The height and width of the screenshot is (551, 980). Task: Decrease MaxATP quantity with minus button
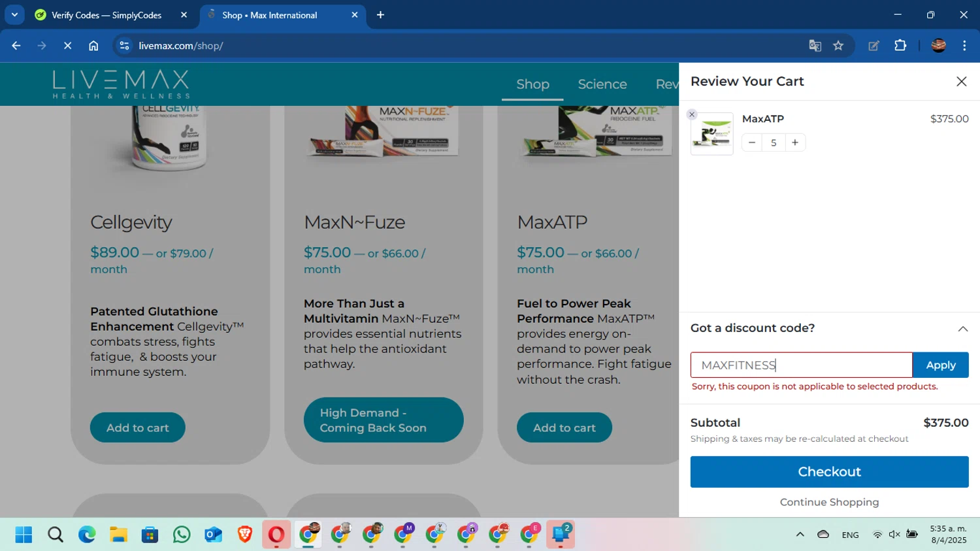tap(752, 142)
